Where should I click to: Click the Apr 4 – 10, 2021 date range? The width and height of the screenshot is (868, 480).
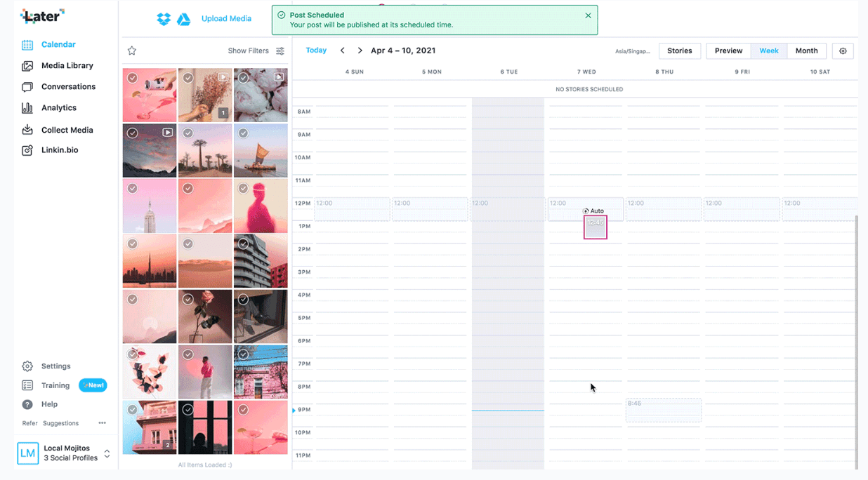coord(403,51)
